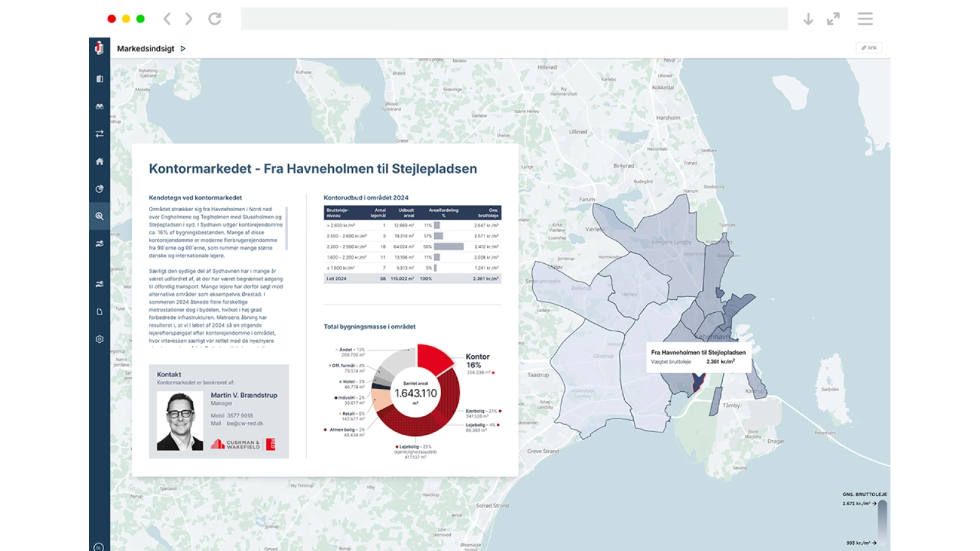
Task: Open the transfer arrows sidebar item
Action: click(x=99, y=134)
